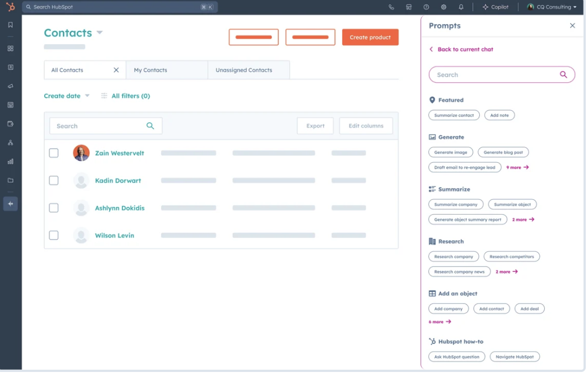Open the Ashlynn Dokidis contact link

tap(120, 209)
